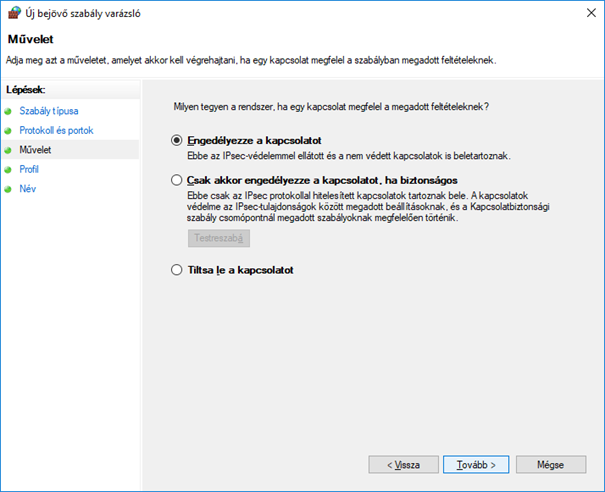Choose Csak akkor engedélyezze, ha biztonságos option
605x492 pixels.
[178, 179]
